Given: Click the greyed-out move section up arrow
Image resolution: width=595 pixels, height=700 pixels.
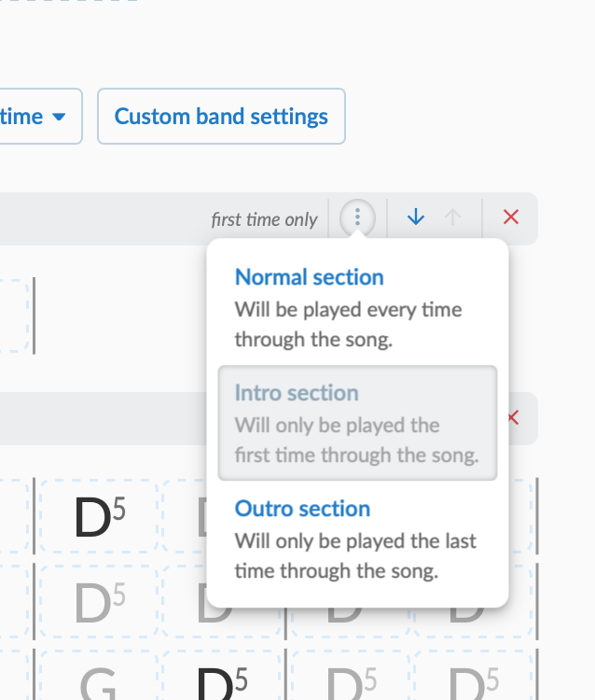Looking at the screenshot, I should click(x=452, y=217).
